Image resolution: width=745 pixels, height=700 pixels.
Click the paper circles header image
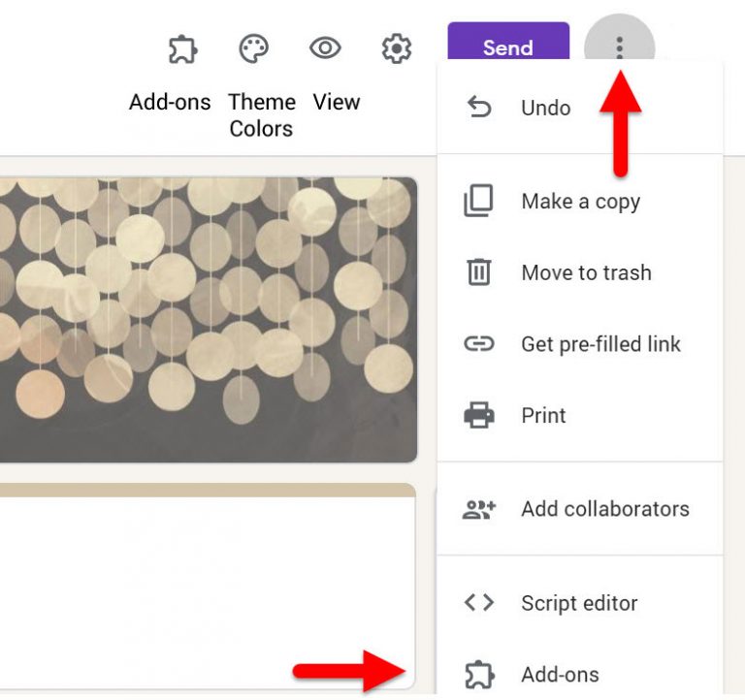point(208,318)
